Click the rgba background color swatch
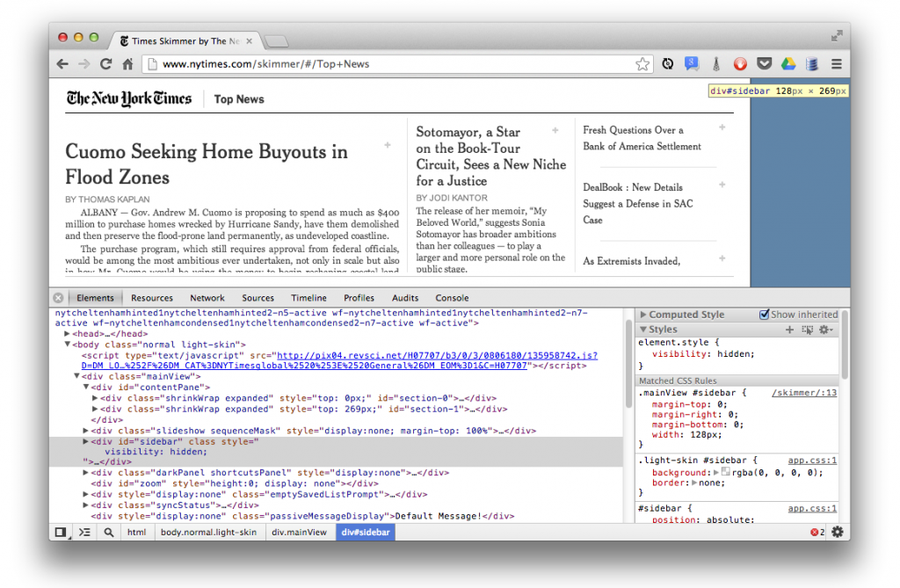This screenshot has width=900, height=588. 725,473
